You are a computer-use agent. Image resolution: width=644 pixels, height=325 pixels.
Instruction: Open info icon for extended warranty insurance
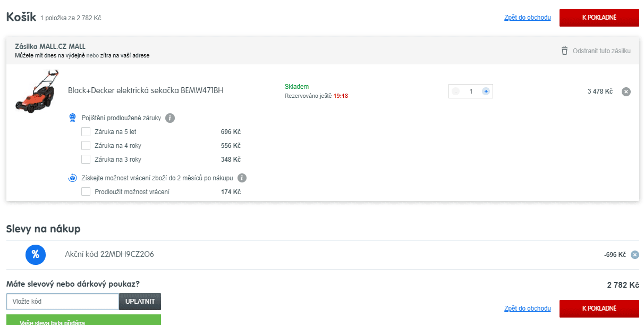pos(170,118)
